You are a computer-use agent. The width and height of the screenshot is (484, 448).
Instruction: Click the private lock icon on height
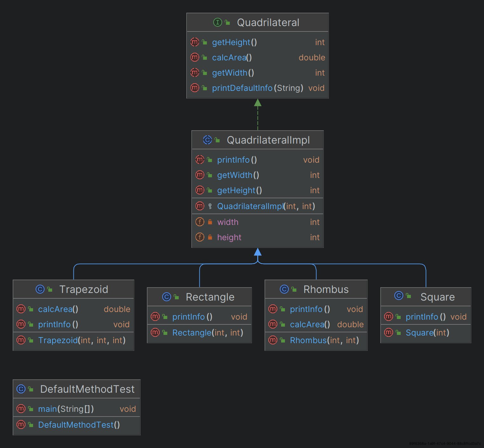210,237
